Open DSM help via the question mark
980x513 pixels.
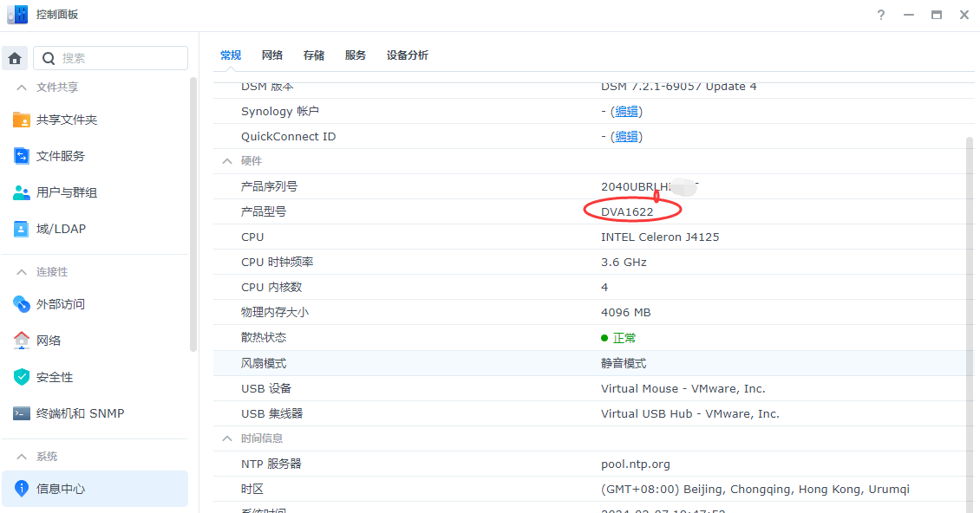point(880,15)
